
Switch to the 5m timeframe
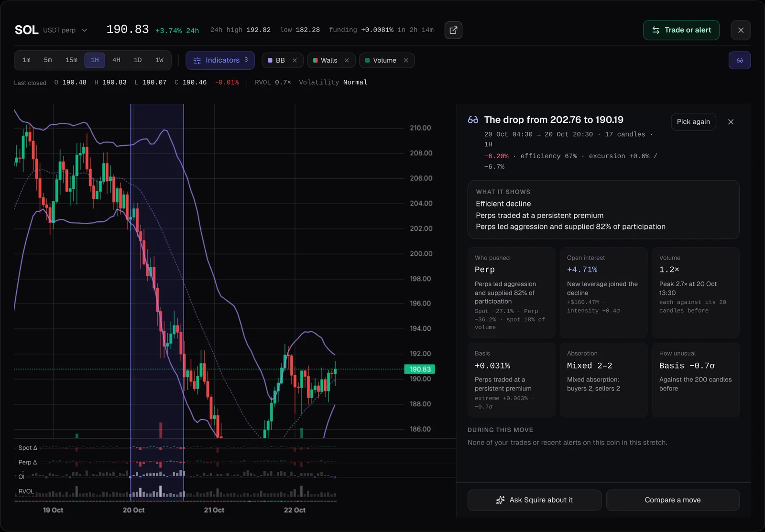pos(48,60)
